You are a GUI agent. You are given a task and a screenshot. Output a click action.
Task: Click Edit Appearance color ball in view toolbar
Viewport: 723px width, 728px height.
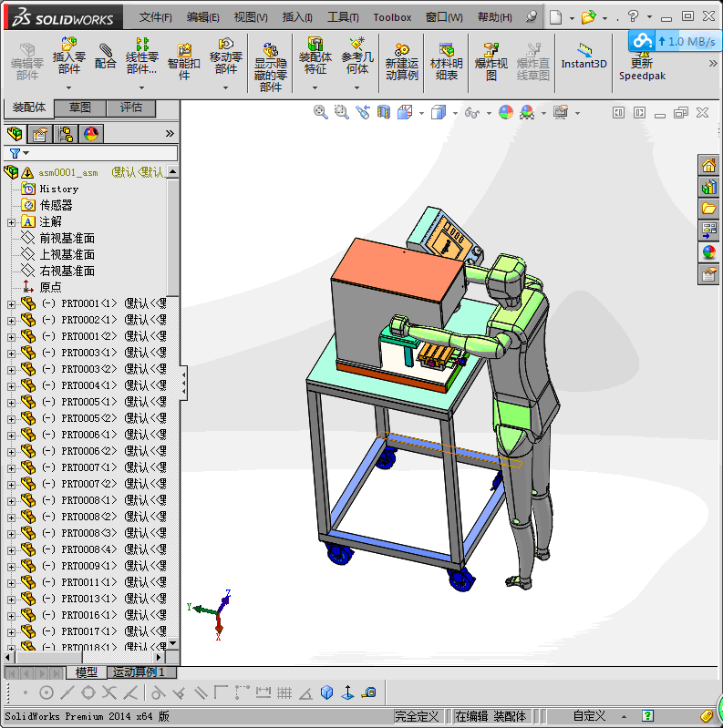506,112
